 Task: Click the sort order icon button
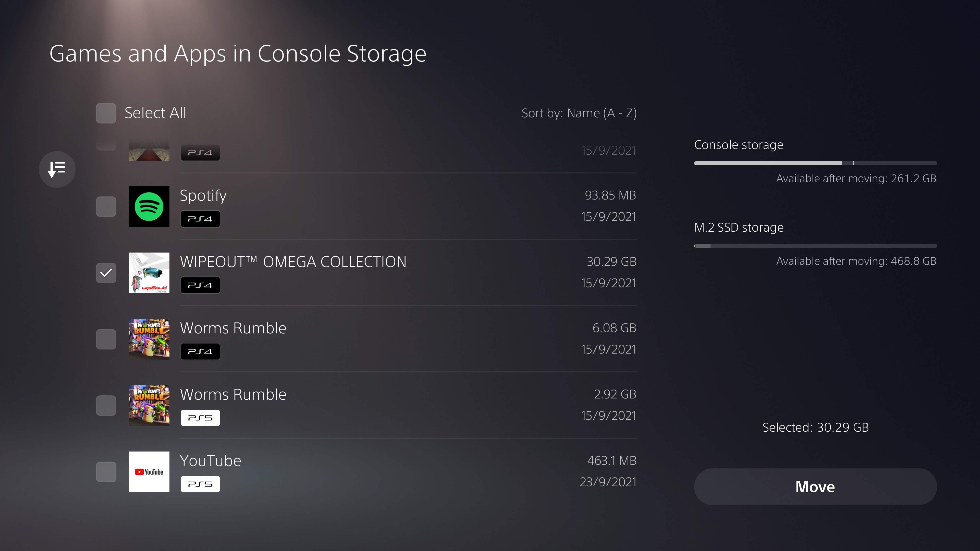(x=57, y=169)
